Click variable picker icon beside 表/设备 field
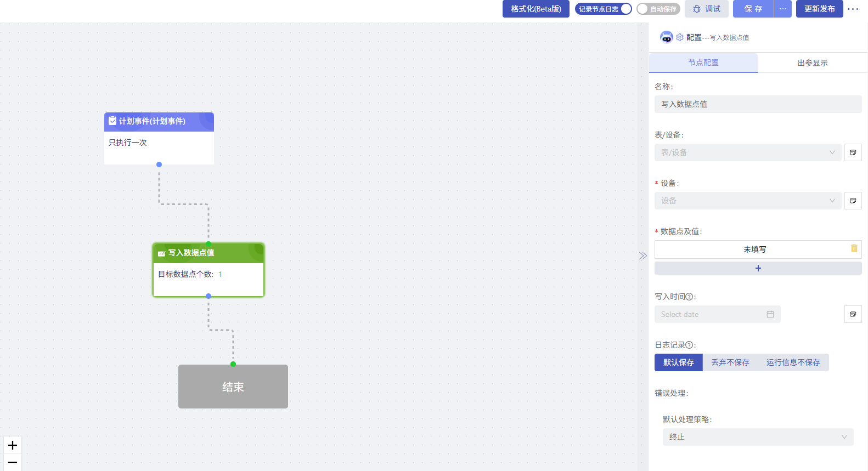The width and height of the screenshot is (868, 471). click(853, 152)
